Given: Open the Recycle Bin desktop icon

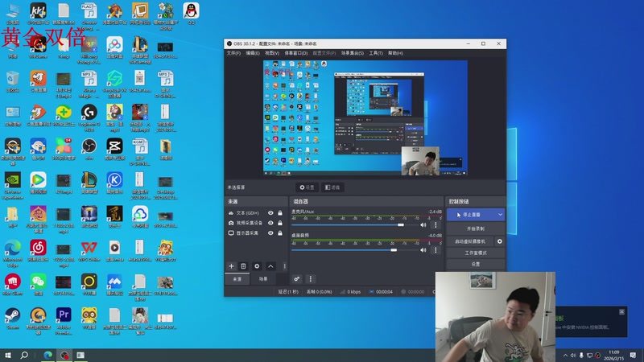Looking at the screenshot, I should 13,81.
